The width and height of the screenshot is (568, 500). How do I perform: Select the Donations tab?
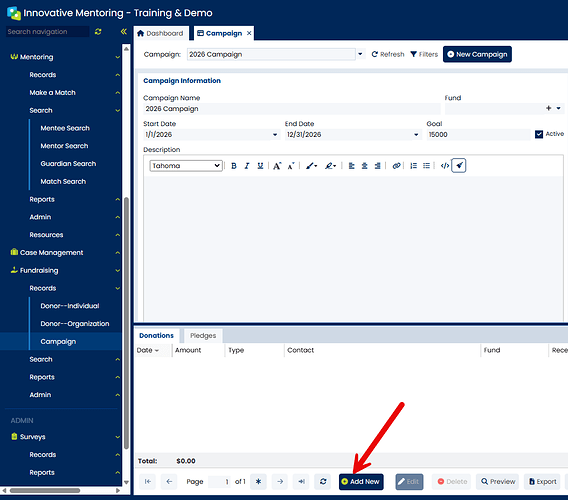point(156,336)
